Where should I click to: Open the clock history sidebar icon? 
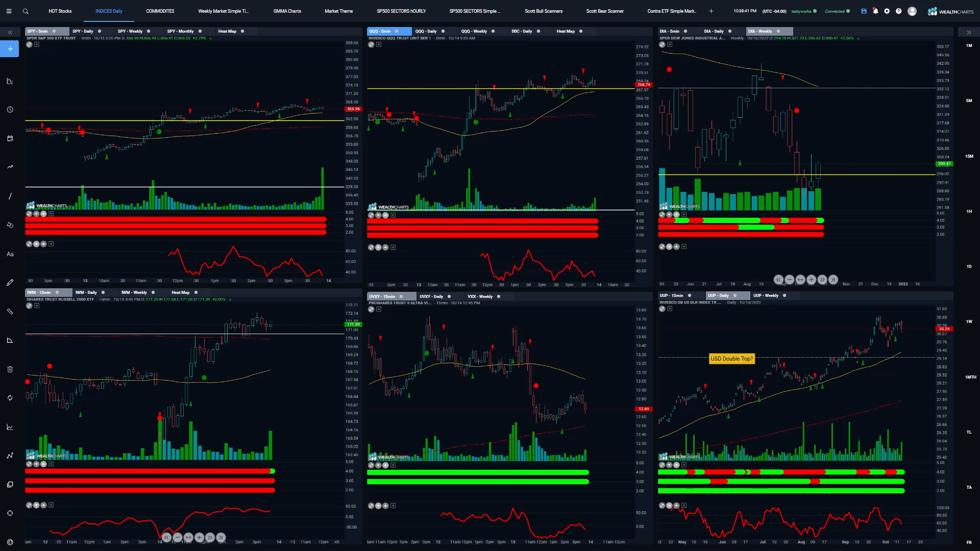coord(10,110)
